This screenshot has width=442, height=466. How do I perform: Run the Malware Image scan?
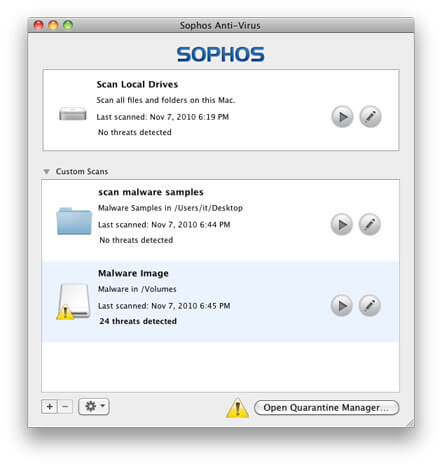341,306
